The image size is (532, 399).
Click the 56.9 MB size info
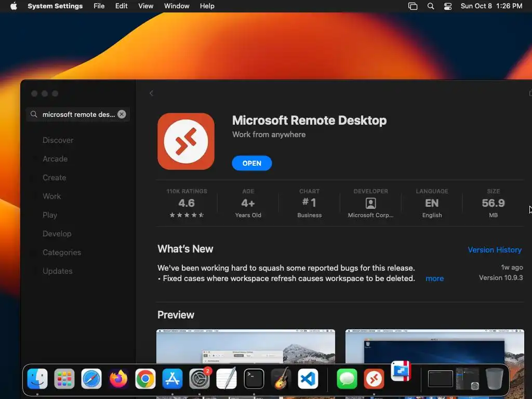tap(494, 203)
